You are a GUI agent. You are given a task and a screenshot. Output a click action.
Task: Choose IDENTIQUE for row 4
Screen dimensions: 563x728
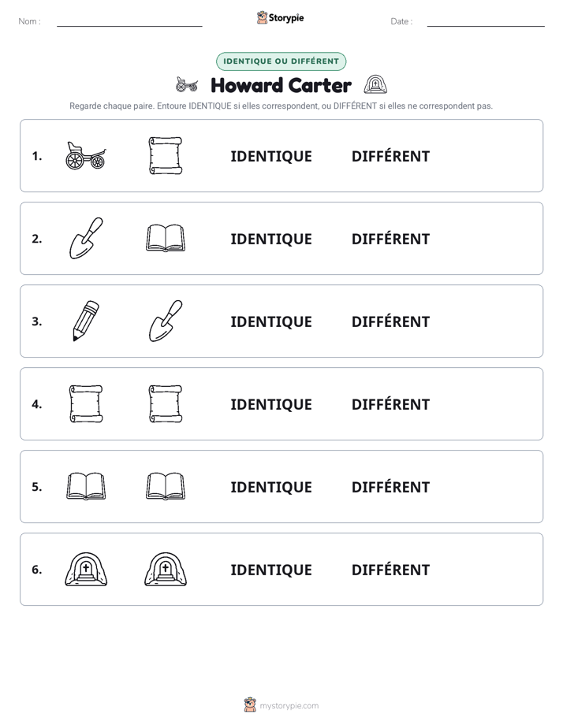pyautogui.click(x=271, y=404)
